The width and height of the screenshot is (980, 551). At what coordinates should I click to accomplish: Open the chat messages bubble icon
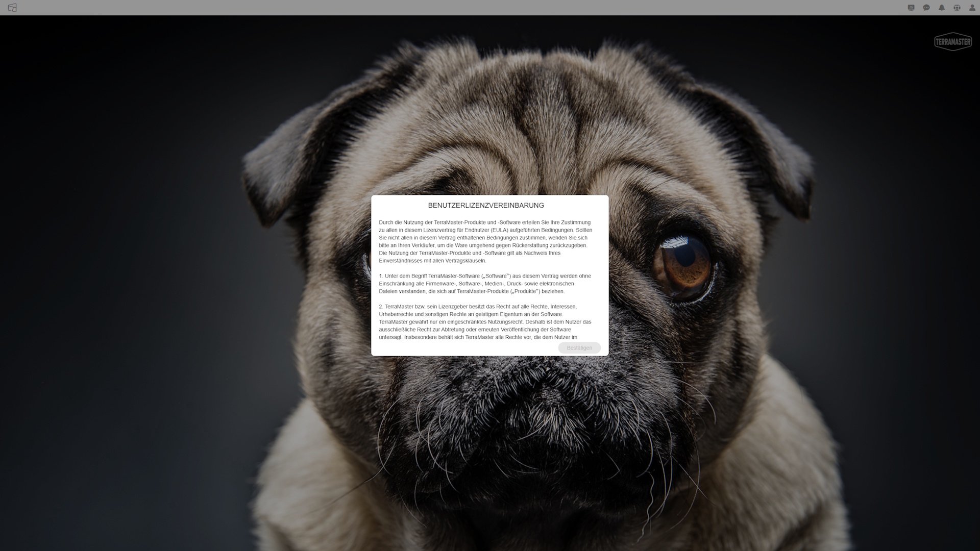click(926, 8)
